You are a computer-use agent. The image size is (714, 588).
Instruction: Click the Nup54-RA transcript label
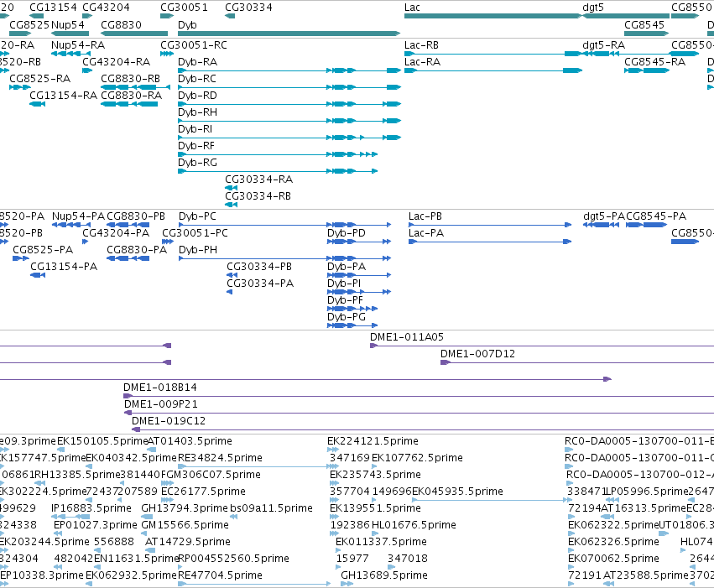pos(78,45)
